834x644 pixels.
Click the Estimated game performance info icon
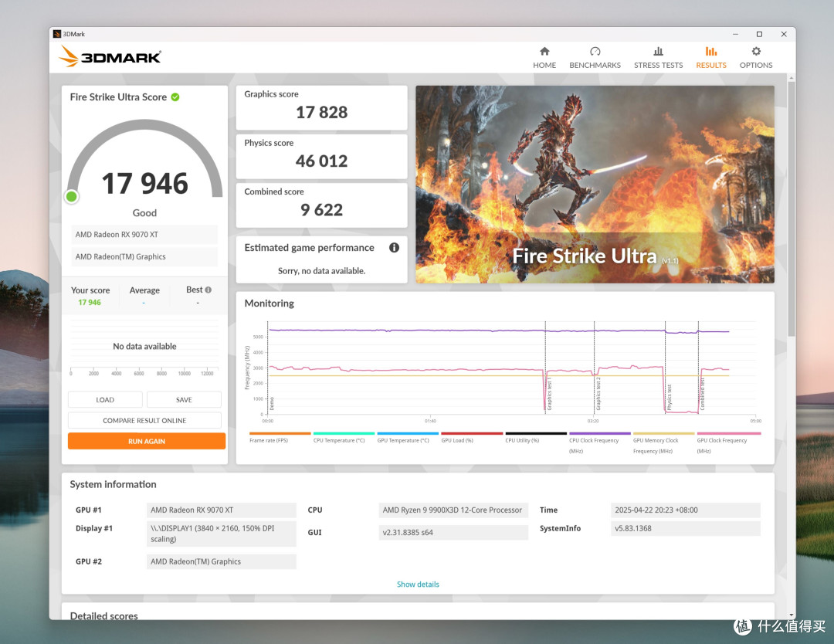[x=394, y=247]
